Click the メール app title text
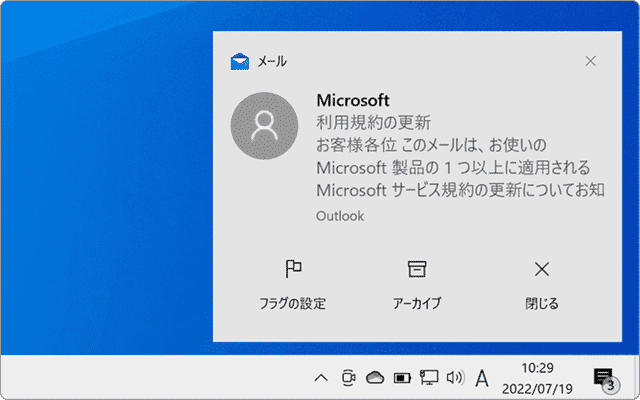Viewport: 640px width, 400px height. click(x=272, y=62)
